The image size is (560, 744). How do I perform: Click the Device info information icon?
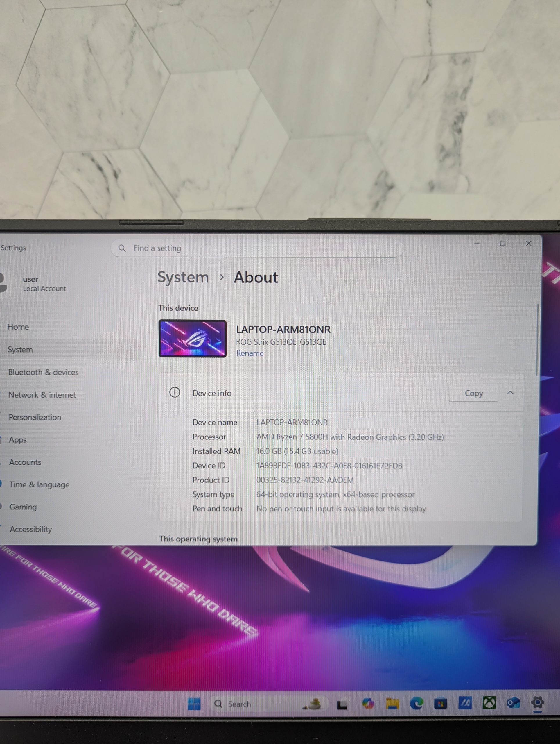click(x=175, y=392)
